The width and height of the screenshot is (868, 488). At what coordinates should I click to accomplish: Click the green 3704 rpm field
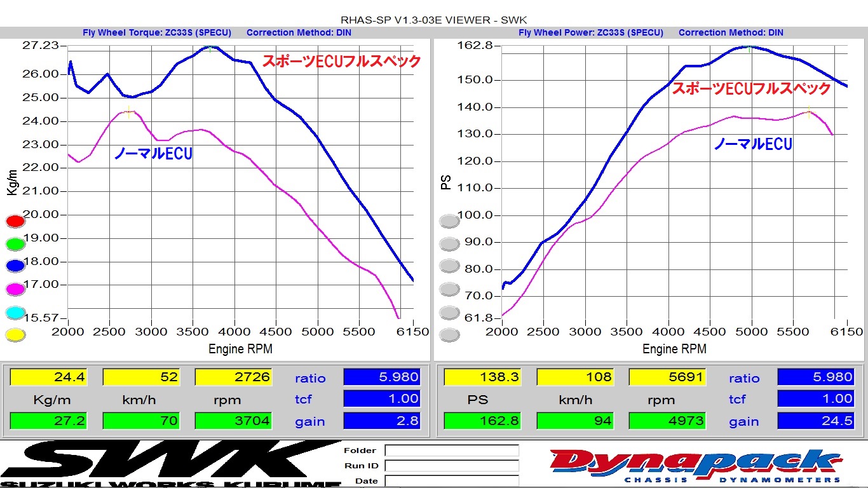click(x=233, y=421)
